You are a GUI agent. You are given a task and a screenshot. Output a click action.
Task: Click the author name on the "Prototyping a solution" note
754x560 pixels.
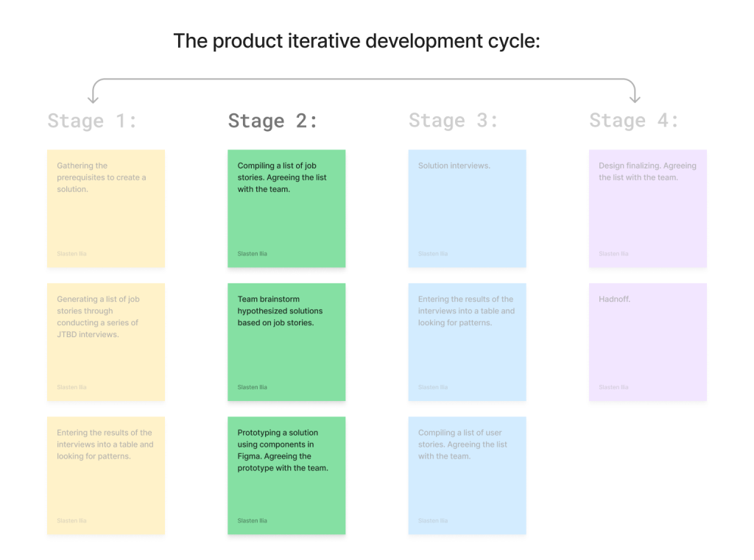pos(253,520)
